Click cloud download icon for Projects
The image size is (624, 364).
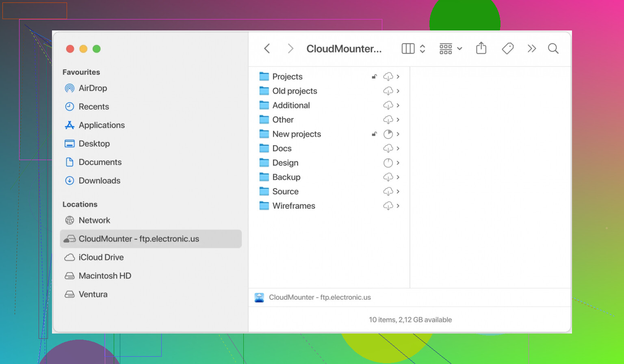[x=388, y=76]
